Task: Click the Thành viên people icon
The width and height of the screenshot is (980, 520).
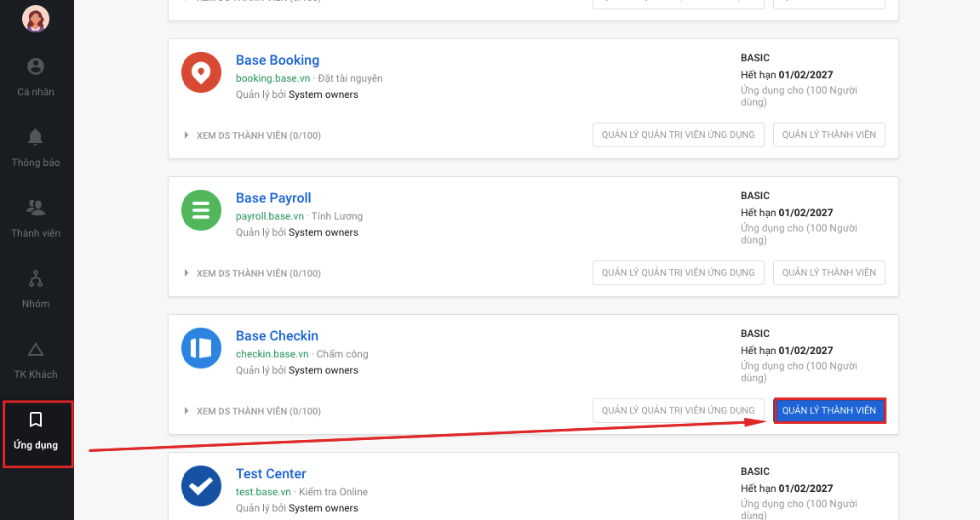Action: click(x=36, y=207)
